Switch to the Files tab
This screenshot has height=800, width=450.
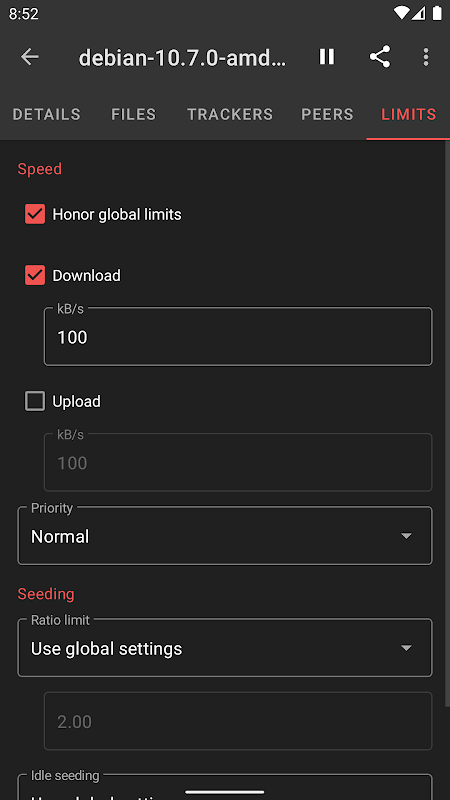[134, 114]
